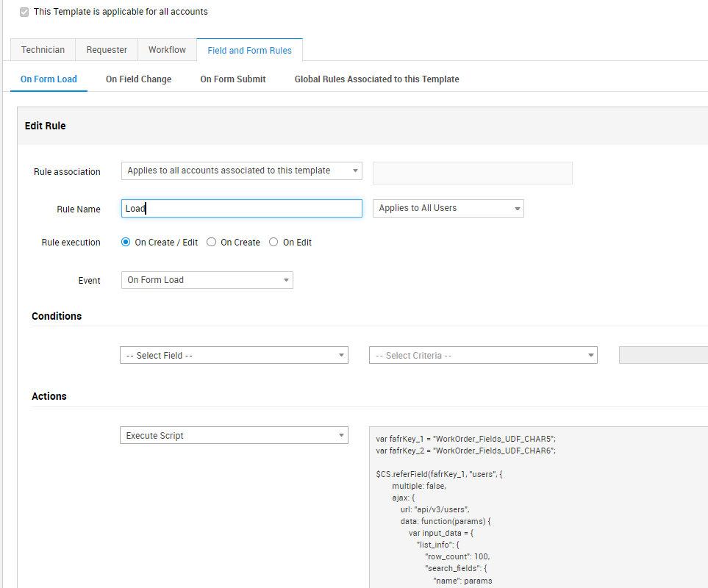Switch to the Technician tab
Image resolution: width=708 pixels, height=588 pixels.
click(43, 50)
